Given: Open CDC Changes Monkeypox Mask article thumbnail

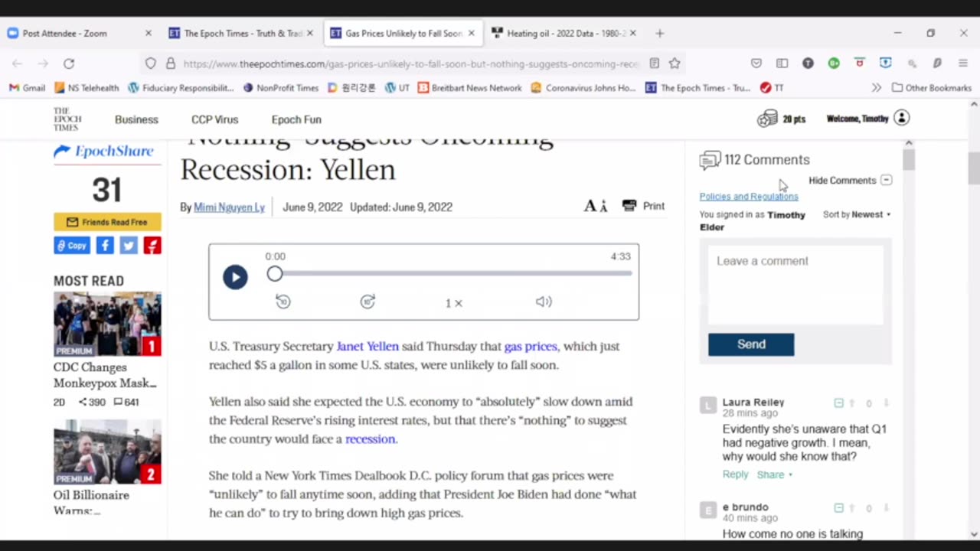Looking at the screenshot, I should [107, 324].
